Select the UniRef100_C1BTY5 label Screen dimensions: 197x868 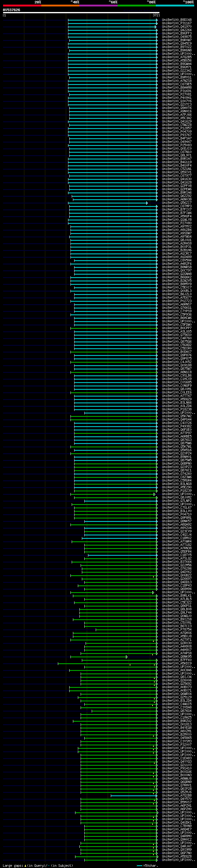(x=177, y=555)
